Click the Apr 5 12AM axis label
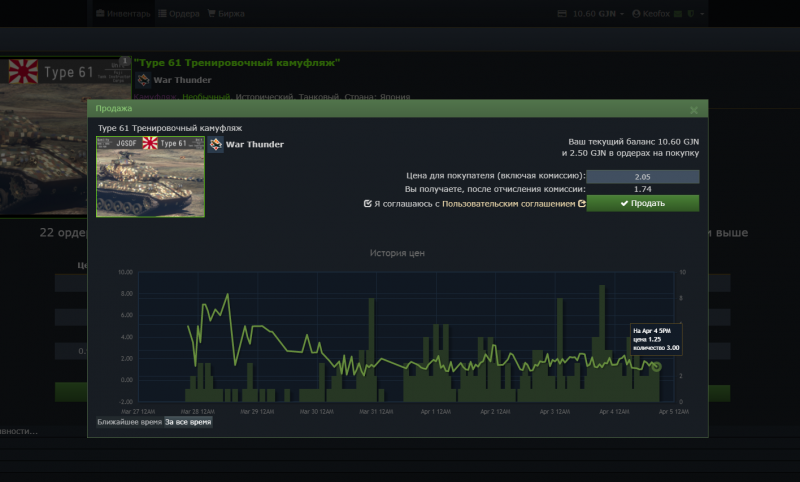 (673, 412)
